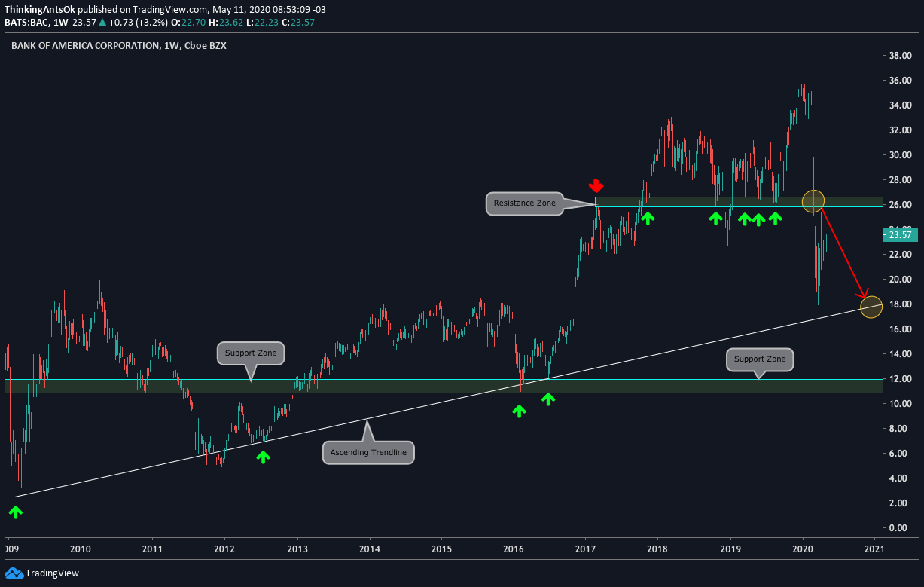Select the Resistance Zone callout label

[x=524, y=203]
